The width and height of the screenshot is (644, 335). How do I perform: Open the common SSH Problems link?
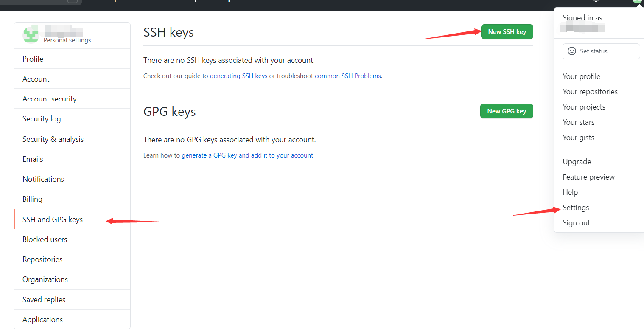348,76
